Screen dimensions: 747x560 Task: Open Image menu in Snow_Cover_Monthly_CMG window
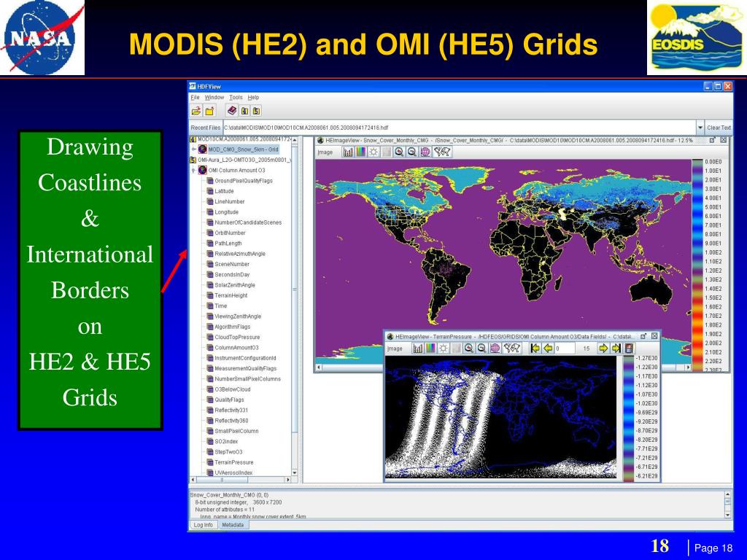tap(325, 152)
